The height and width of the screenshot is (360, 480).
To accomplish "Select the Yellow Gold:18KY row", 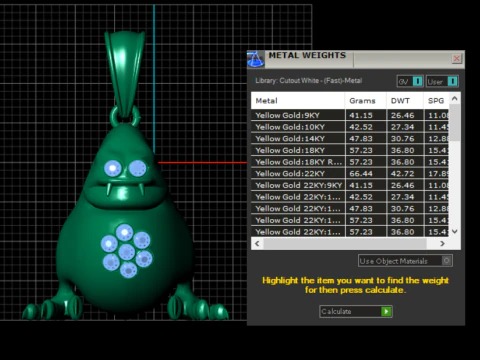I will click(350, 150).
